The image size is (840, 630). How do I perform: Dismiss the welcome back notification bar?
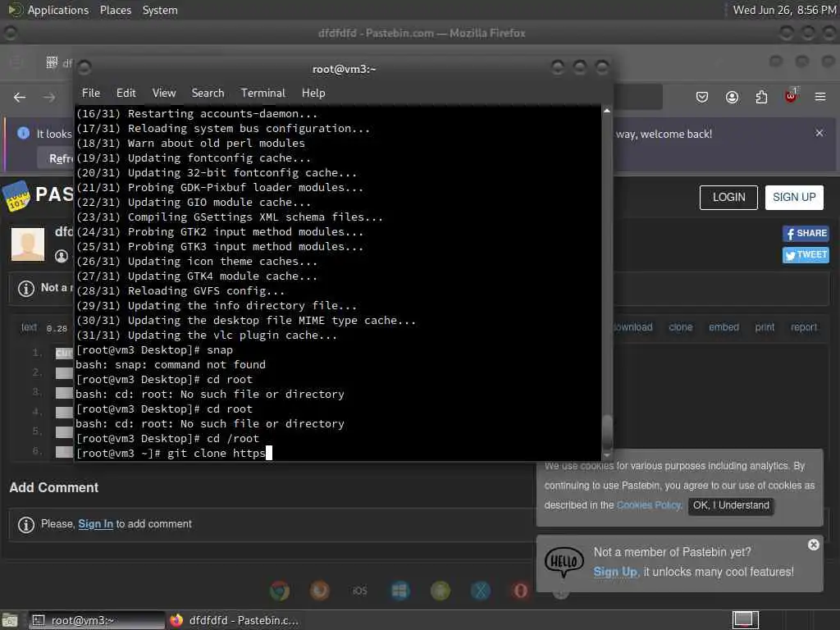[819, 133]
